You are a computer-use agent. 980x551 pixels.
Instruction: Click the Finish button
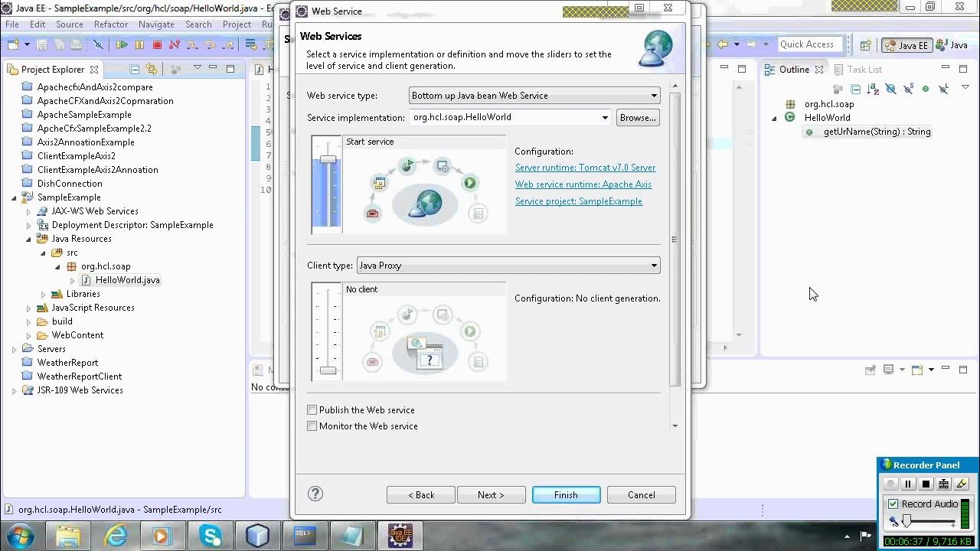click(x=566, y=495)
